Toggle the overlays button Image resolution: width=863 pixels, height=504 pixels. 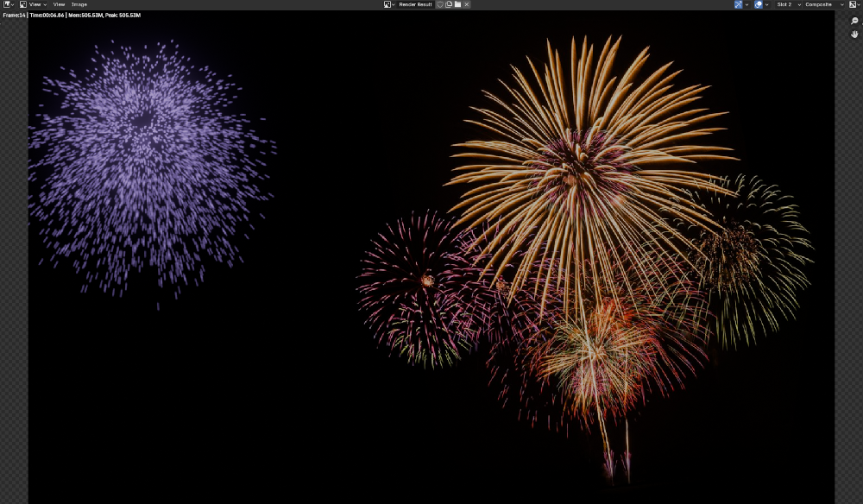758,4
